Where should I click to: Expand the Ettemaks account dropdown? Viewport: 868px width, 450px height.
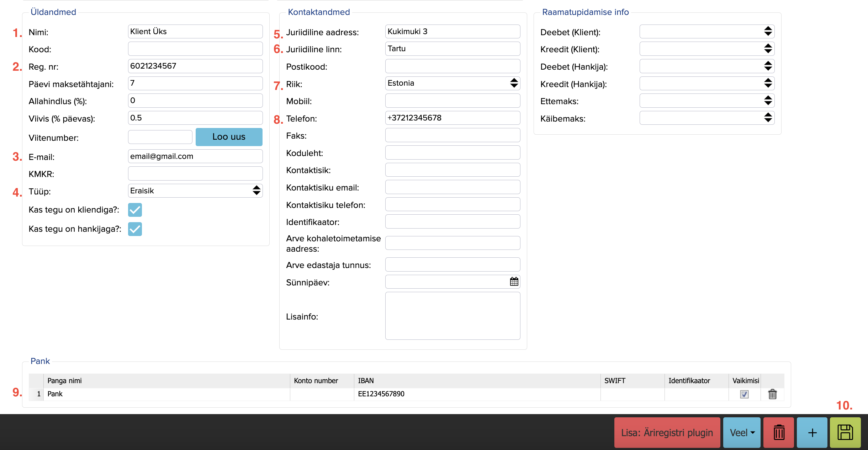pos(706,101)
